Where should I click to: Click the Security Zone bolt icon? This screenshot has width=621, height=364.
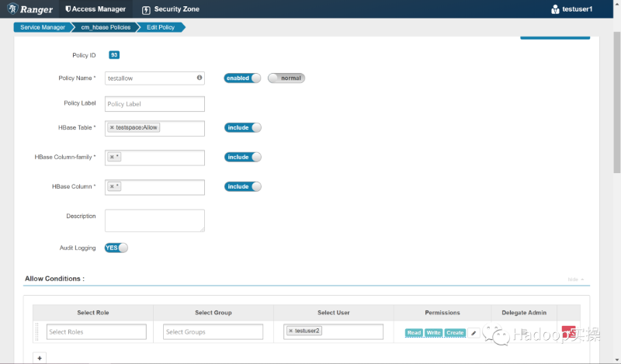pyautogui.click(x=146, y=10)
